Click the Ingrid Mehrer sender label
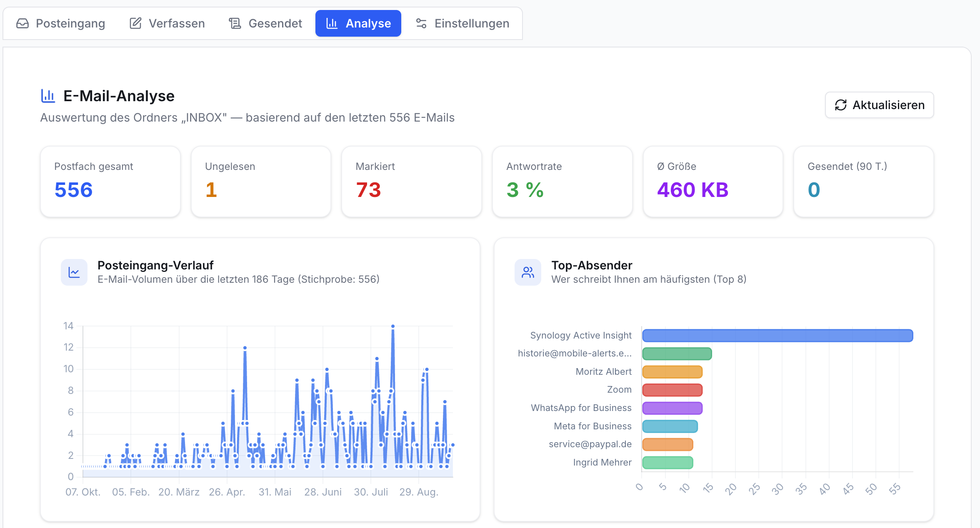The image size is (980, 528). tap(602, 463)
